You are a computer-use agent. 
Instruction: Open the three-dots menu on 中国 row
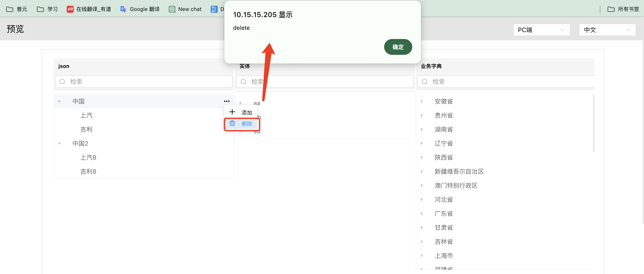pyautogui.click(x=227, y=101)
